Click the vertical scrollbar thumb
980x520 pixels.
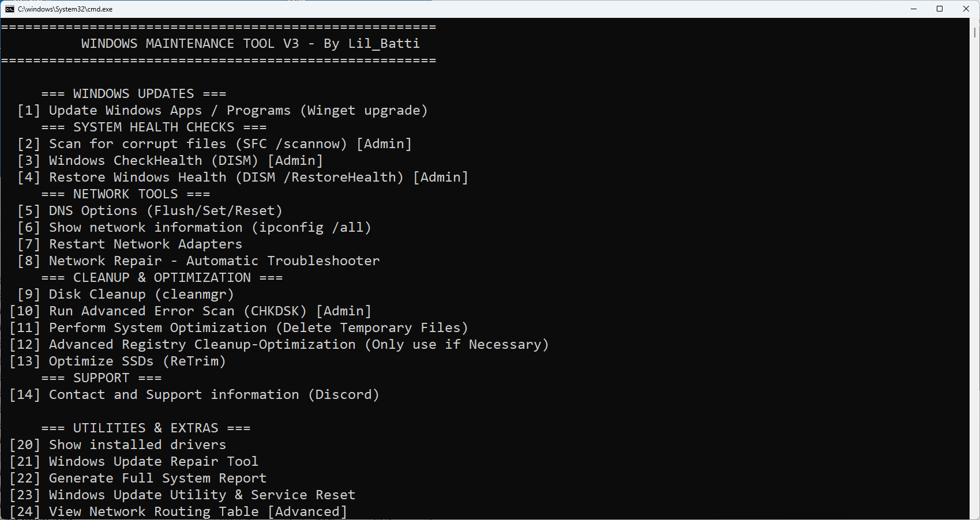pyautogui.click(x=975, y=32)
